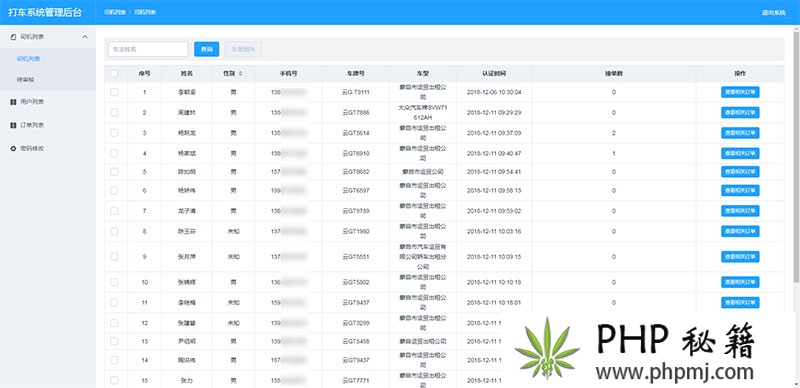Click the 密码修改 gear icon in sidebar

(13, 149)
